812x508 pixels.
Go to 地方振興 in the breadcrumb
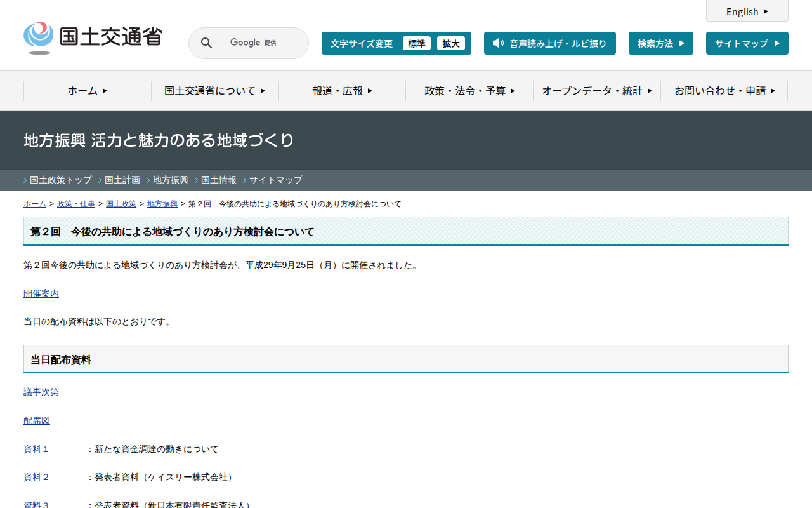162,204
